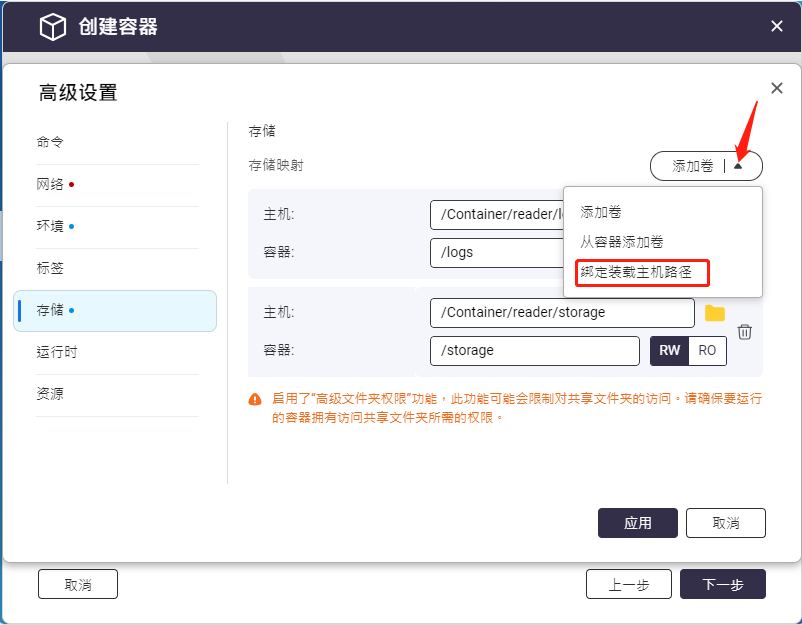Cancel the advanced settings dialog

tap(725, 523)
